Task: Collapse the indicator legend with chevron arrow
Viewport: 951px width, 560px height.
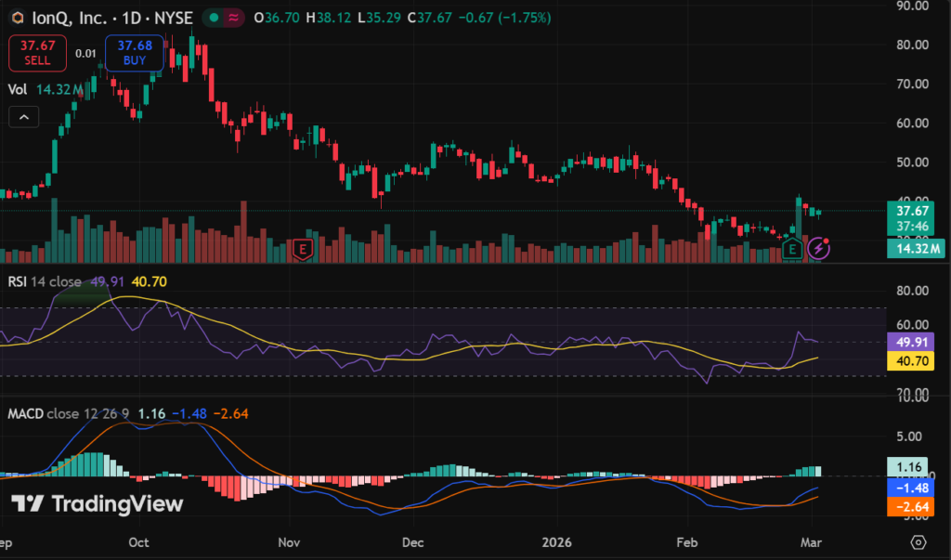Action: click(x=24, y=117)
